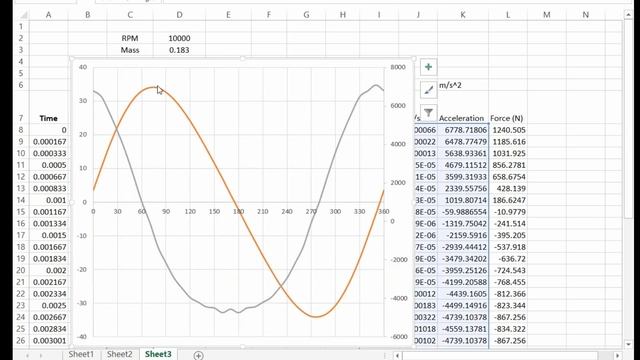The height and width of the screenshot is (360, 640).
Task: Select row 26 header
Action: pyautogui.click(x=21, y=340)
